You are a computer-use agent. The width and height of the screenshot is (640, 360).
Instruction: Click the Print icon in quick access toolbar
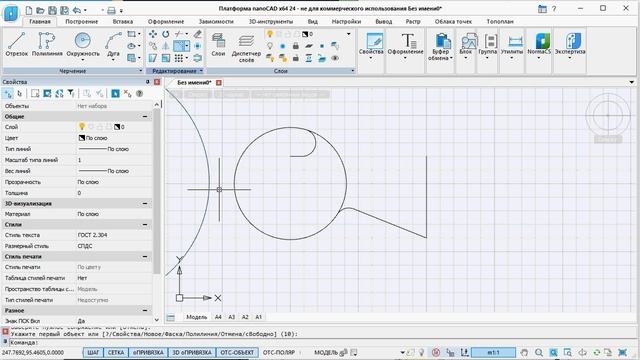pyautogui.click(x=111, y=10)
